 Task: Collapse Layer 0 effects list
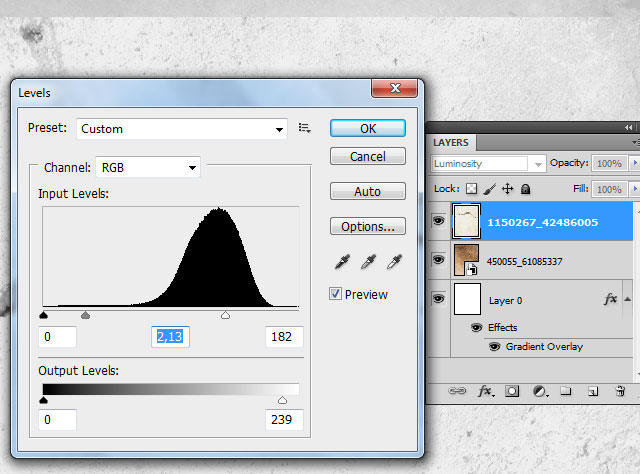pos(628,299)
